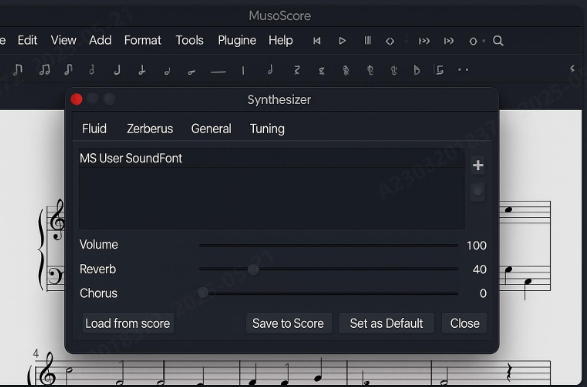Click the Volume slider track
This screenshot has height=387, width=587.
coord(328,245)
